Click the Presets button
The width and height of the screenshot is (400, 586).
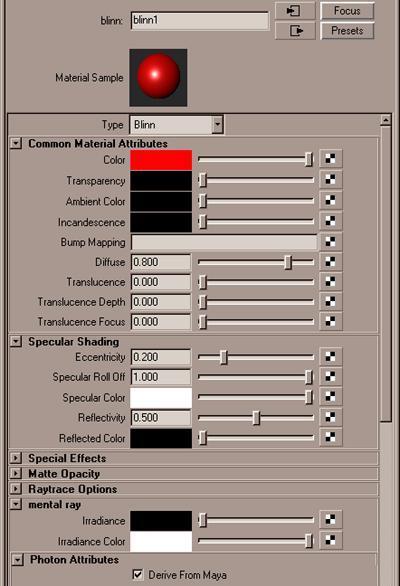[x=347, y=31]
